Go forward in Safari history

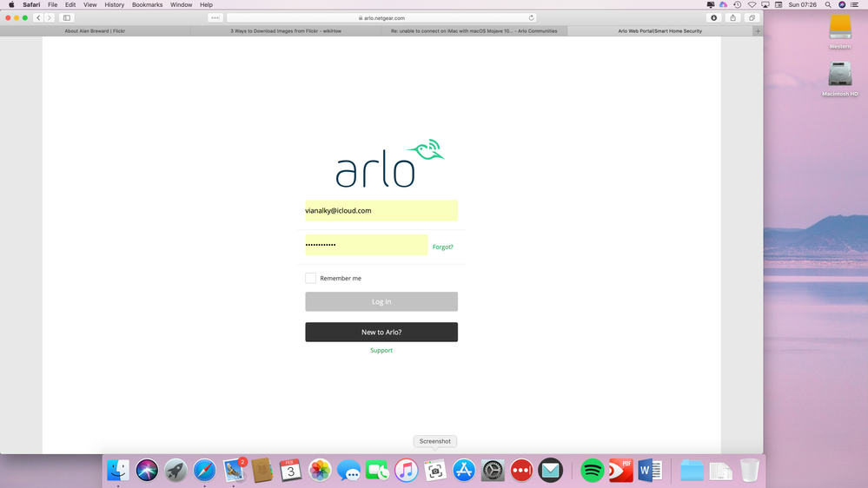50,17
